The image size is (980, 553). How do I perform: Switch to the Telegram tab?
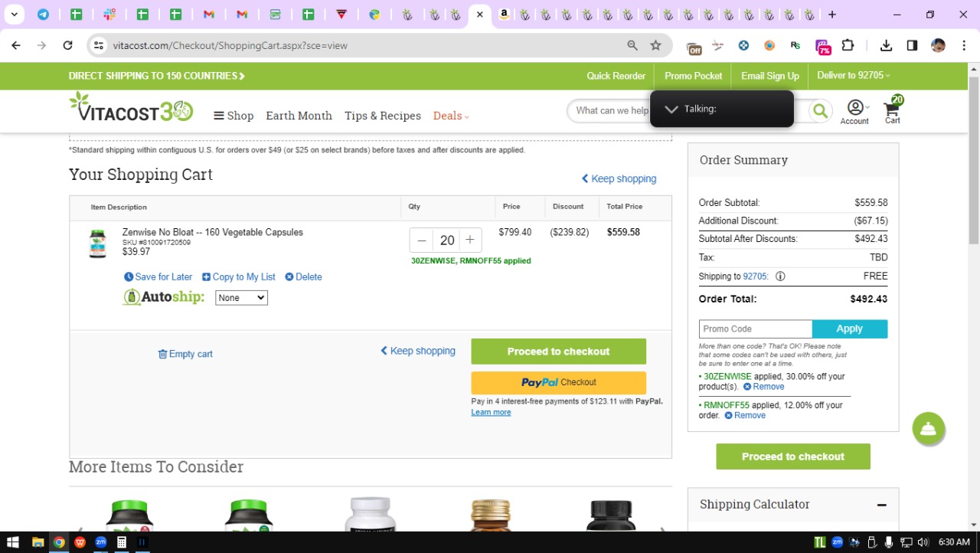click(43, 15)
